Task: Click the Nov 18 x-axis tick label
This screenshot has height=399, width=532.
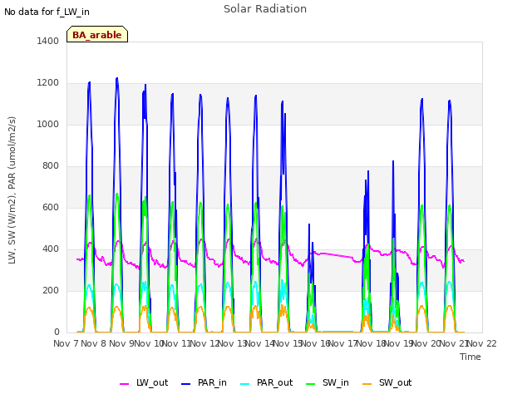Action: pos(371,343)
